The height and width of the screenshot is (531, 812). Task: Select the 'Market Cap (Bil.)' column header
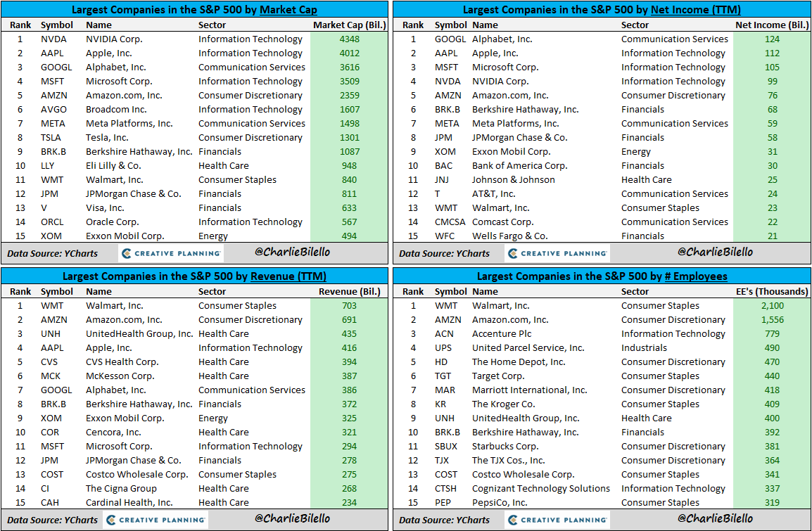tap(348, 25)
